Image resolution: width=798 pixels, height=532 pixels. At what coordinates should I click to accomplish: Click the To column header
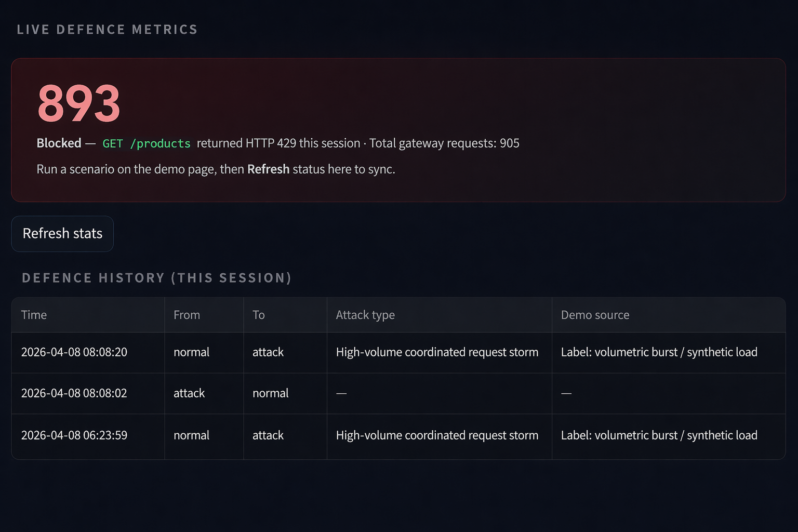click(x=259, y=315)
